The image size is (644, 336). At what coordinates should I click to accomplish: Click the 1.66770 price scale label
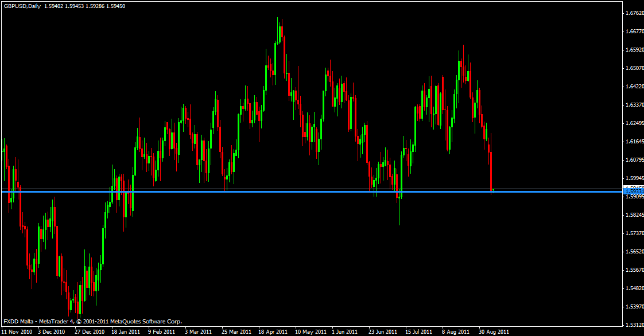634,31
